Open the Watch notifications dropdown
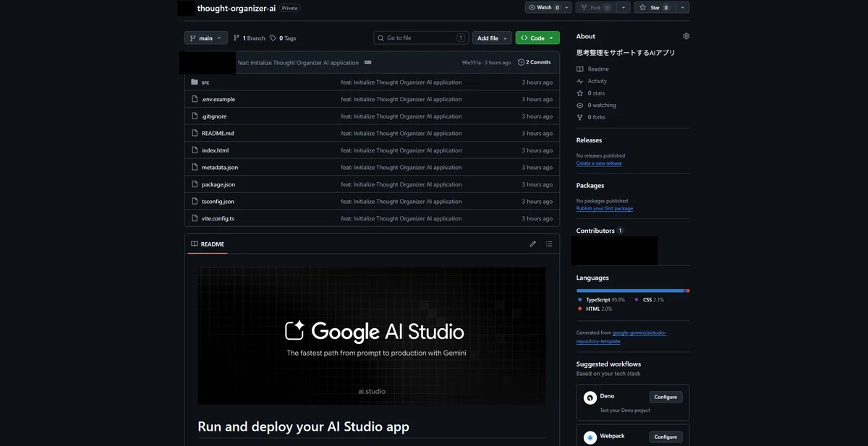The width and height of the screenshot is (868, 446). tap(550, 7)
